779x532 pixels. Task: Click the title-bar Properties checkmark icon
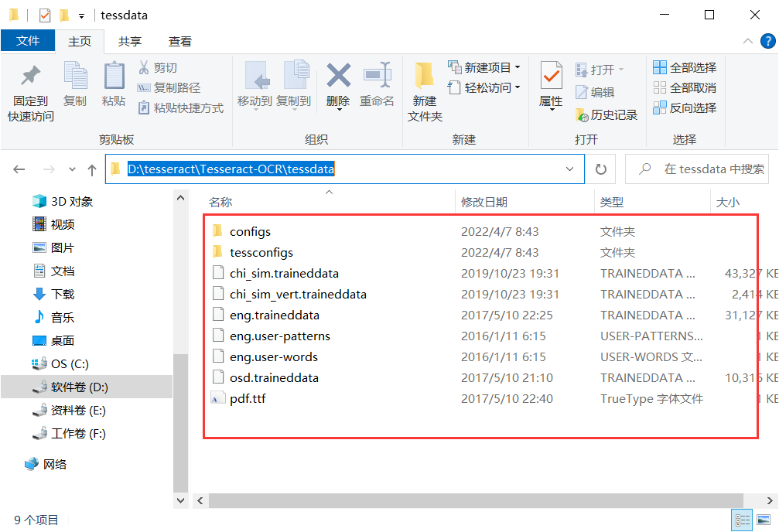pos(45,15)
